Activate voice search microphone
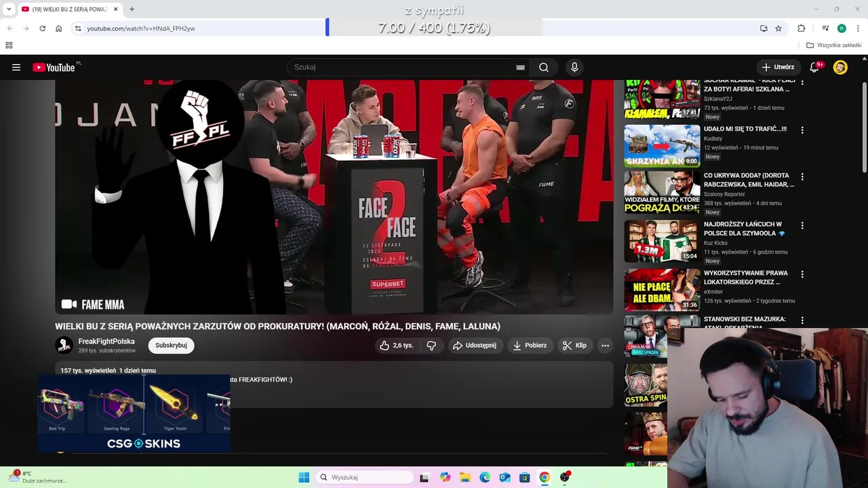This screenshot has width=868, height=488. pos(574,67)
